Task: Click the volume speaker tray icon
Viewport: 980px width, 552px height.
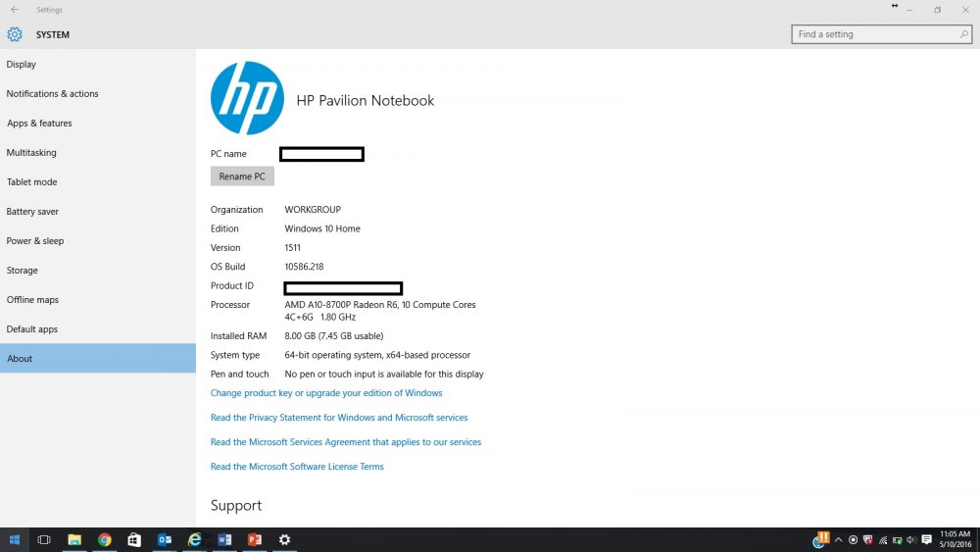Action: click(x=911, y=539)
